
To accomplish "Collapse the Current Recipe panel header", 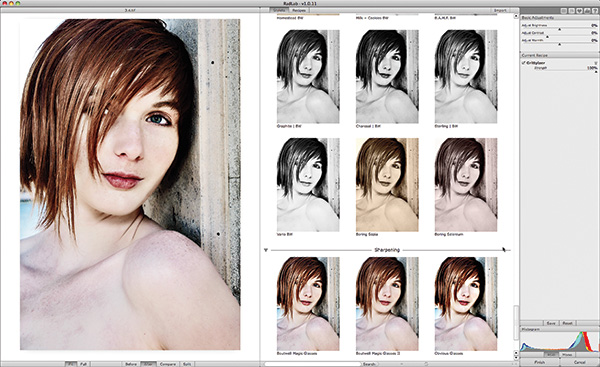I will point(559,55).
